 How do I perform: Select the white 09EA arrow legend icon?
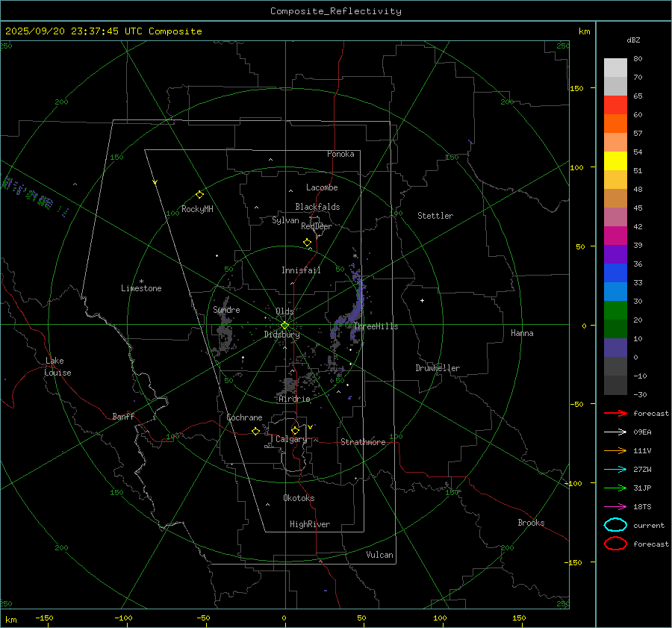coord(615,432)
